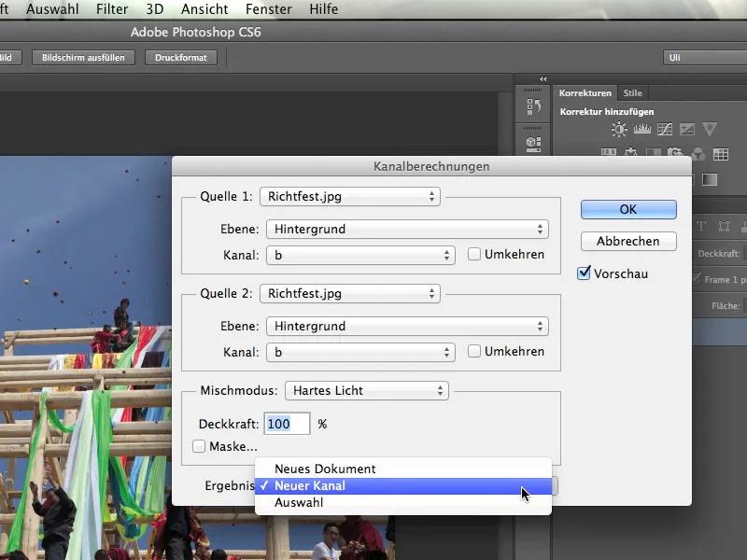Open the Quelle 2 file dropdown
The image size is (747, 560).
[x=350, y=293]
